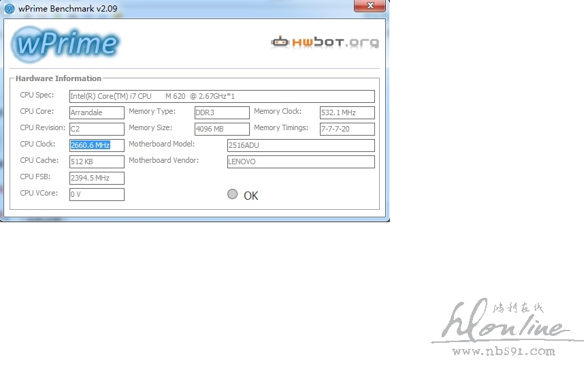Click the 'CPU VCore:' label
Viewport: 588px width, 368px height.
click(x=39, y=193)
